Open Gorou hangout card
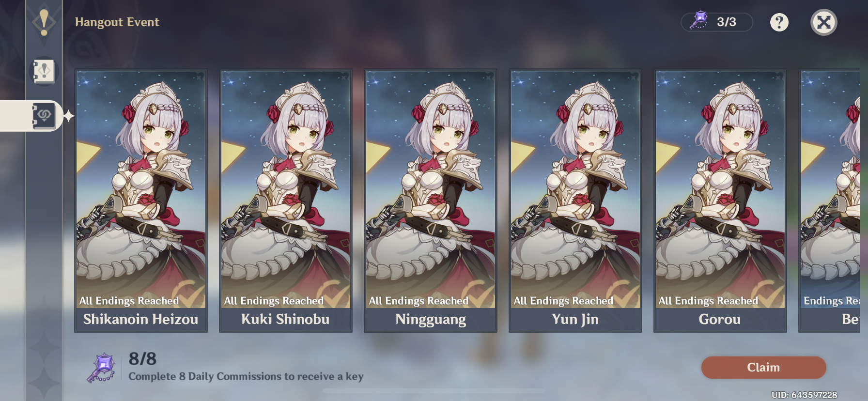Image resolution: width=868 pixels, height=401 pixels. pos(720,200)
